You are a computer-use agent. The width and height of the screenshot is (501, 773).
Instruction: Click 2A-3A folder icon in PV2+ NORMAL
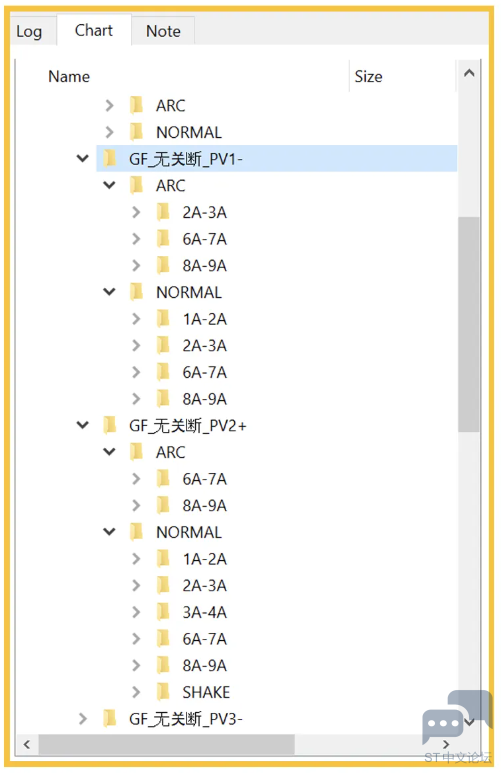click(x=163, y=584)
